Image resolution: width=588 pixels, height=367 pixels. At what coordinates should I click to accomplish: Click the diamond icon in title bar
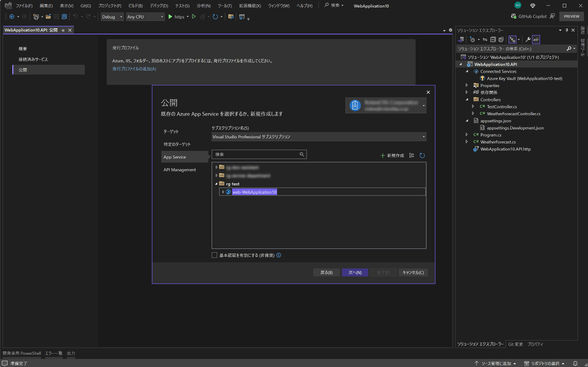click(x=533, y=5)
